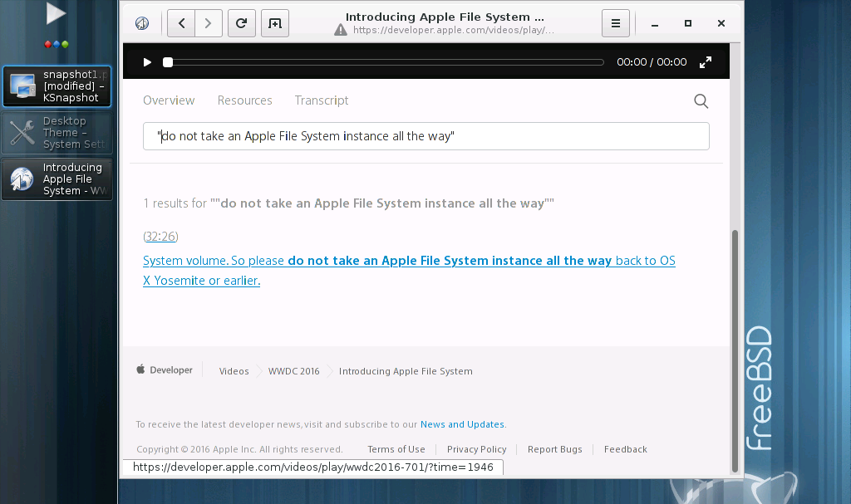This screenshot has width=851, height=504.
Task: Open the 'System volume. So please' transcript result
Action: point(409,270)
